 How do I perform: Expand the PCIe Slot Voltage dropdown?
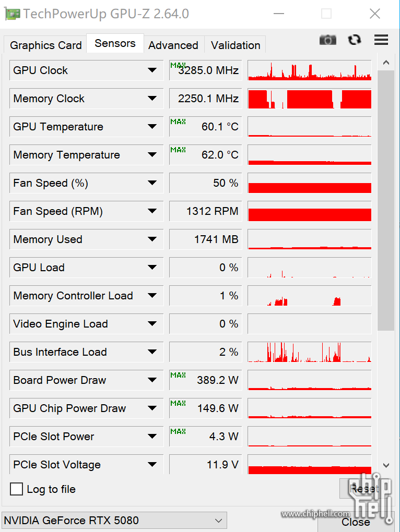152,465
